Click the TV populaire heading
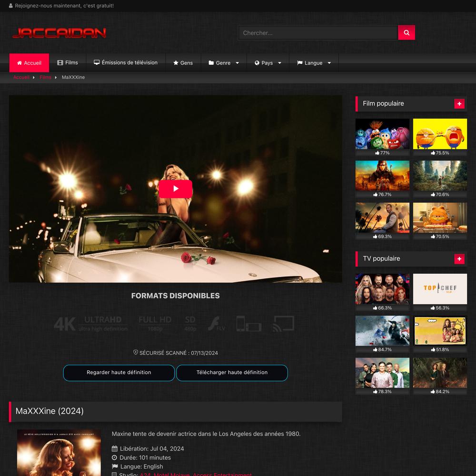The height and width of the screenshot is (476, 476). 381,258
